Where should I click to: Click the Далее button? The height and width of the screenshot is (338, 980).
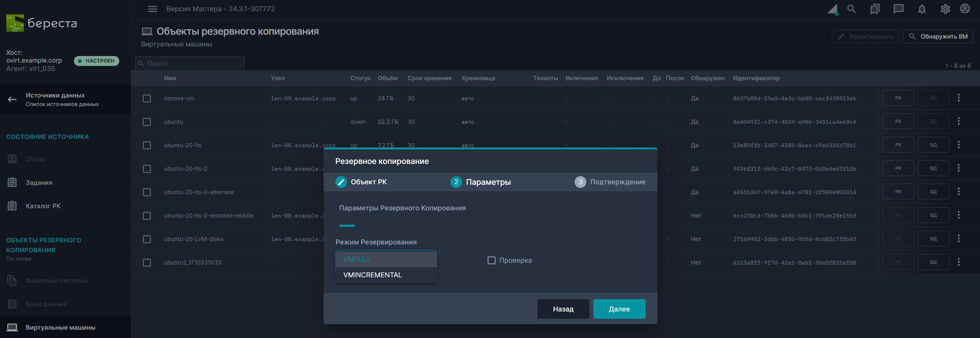[x=619, y=309]
